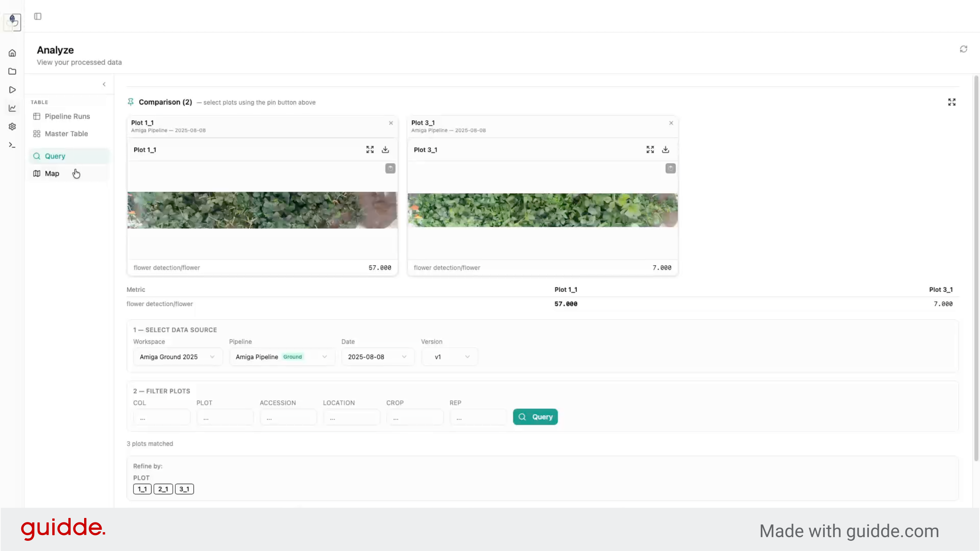
Task: Click the REP filter input field
Action: coord(478,417)
